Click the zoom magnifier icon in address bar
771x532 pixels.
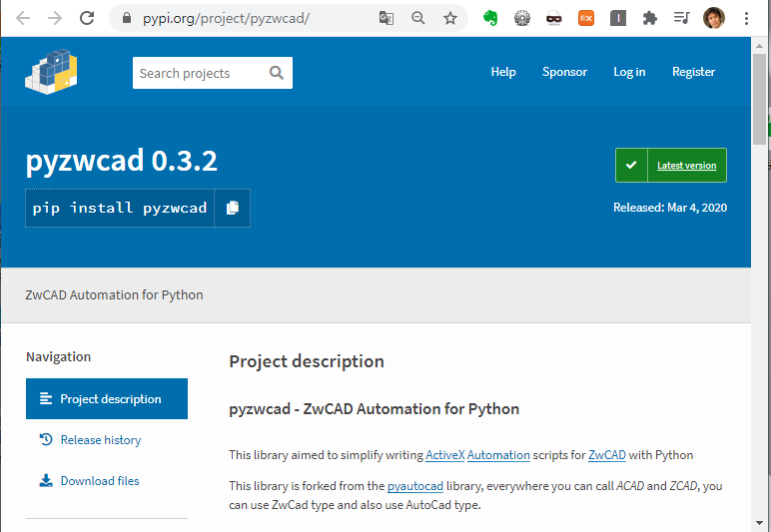click(418, 19)
